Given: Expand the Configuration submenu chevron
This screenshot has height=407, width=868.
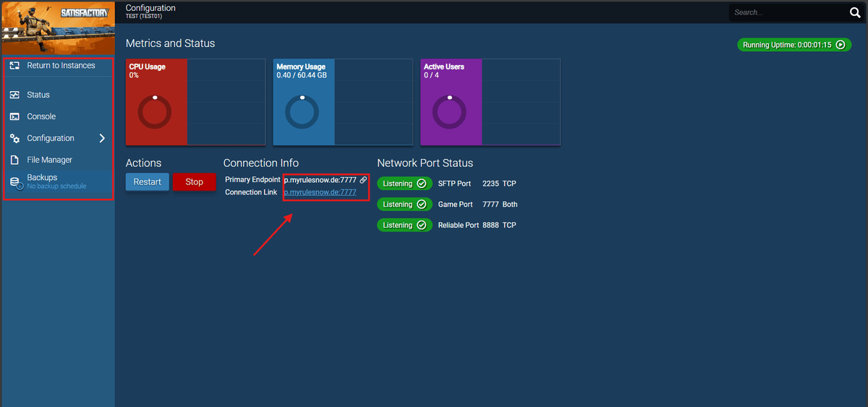Looking at the screenshot, I should tap(102, 138).
